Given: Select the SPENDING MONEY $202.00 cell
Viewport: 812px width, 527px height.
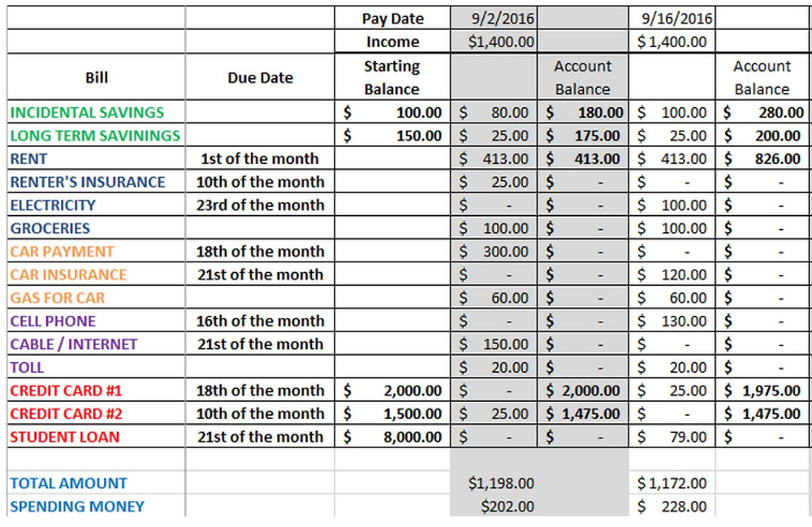Looking at the screenshot, I should (x=494, y=506).
